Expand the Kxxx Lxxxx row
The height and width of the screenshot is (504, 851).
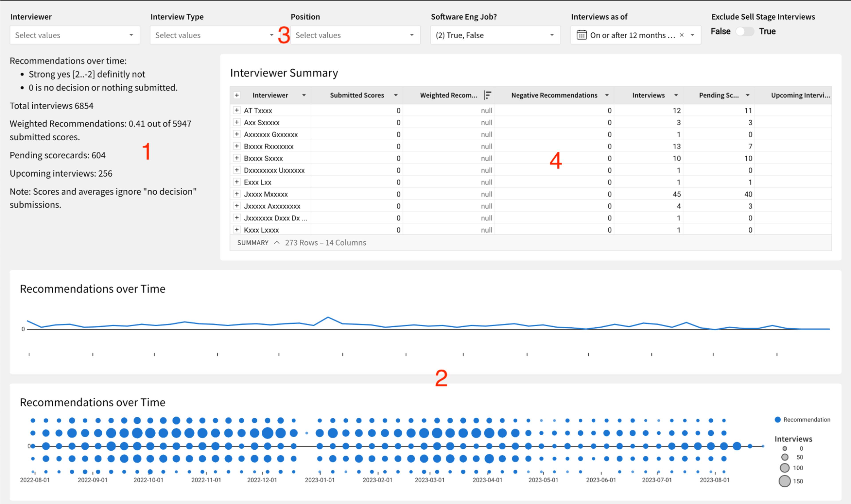[237, 230]
